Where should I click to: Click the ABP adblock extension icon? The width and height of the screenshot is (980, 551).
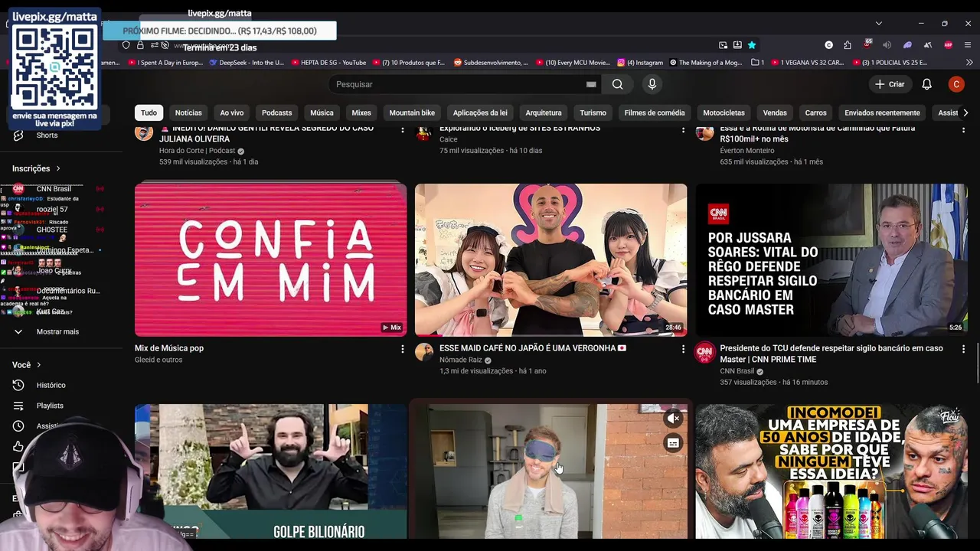[x=949, y=45]
